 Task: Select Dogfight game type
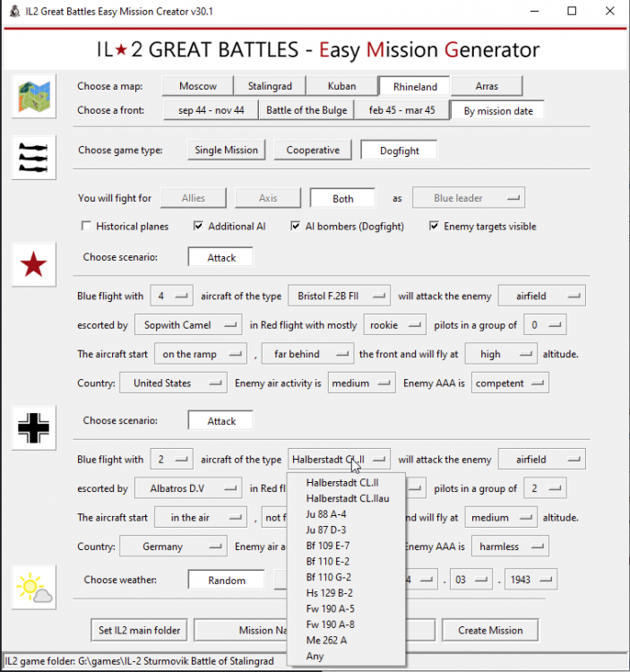coord(399,151)
